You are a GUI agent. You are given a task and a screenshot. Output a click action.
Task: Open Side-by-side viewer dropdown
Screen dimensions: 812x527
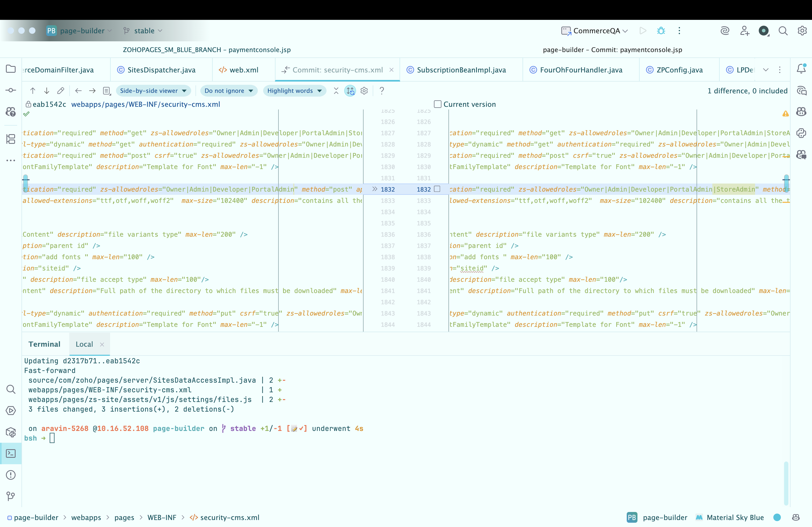(x=153, y=91)
